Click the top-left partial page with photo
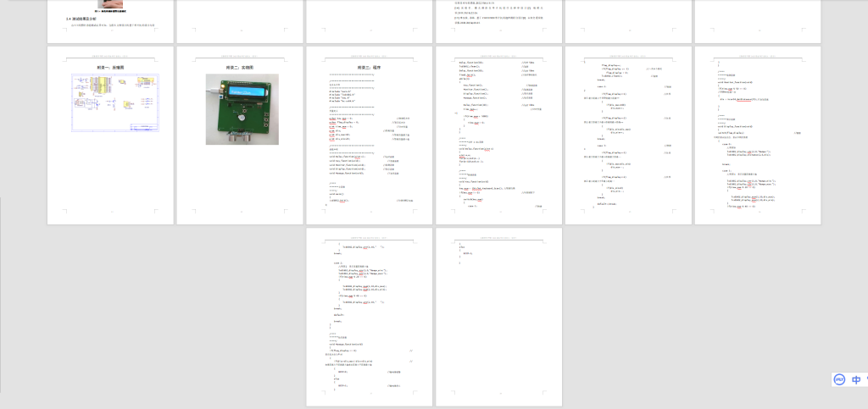Viewport: 868px width, 409px height. click(110, 21)
